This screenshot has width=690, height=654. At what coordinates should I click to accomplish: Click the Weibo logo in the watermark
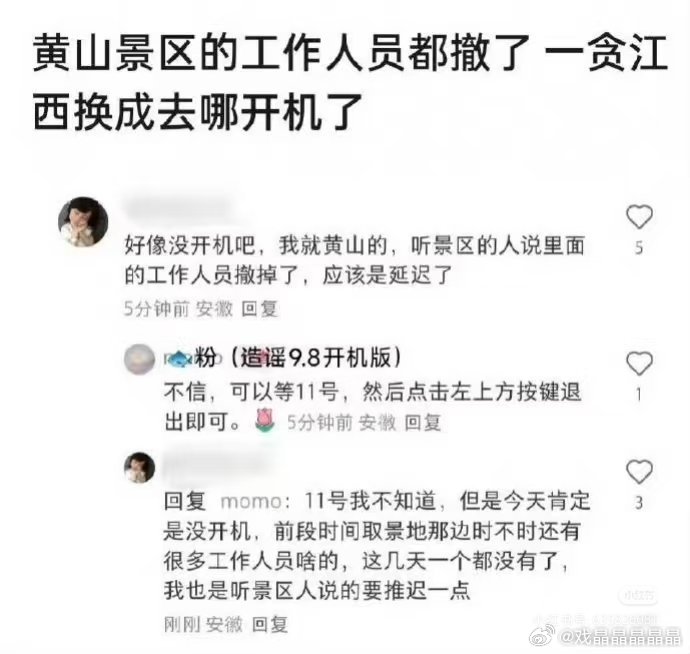(x=544, y=635)
